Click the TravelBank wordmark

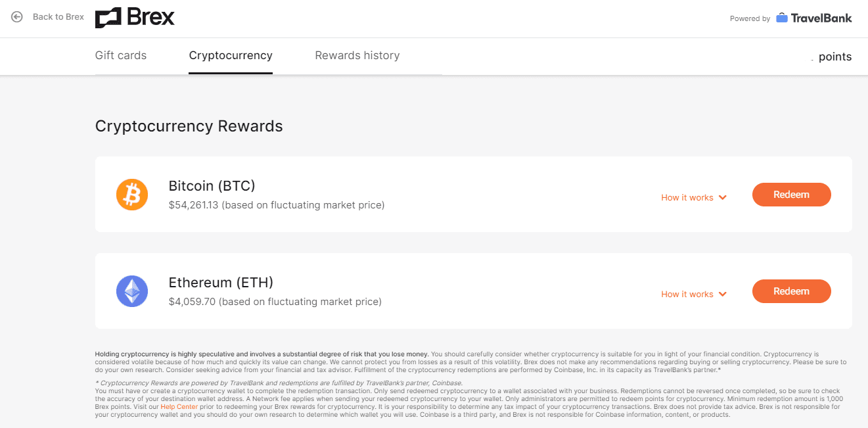(821, 18)
